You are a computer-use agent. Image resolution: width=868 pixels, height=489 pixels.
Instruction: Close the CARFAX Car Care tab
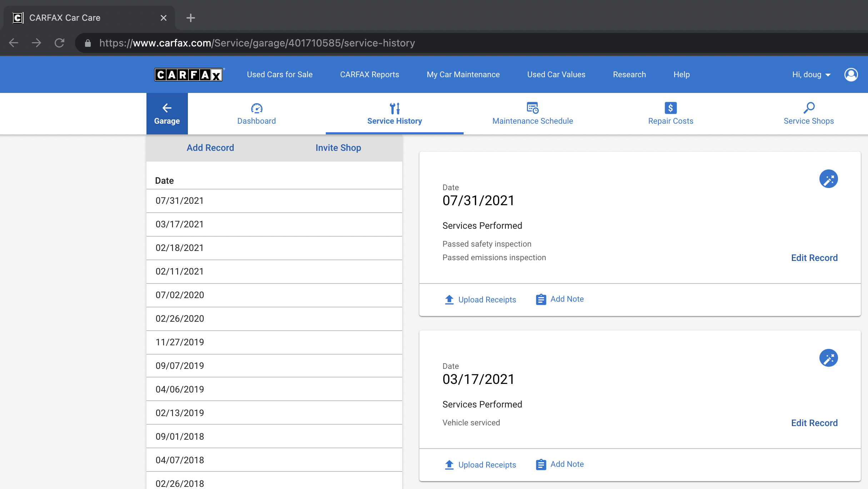tap(164, 18)
